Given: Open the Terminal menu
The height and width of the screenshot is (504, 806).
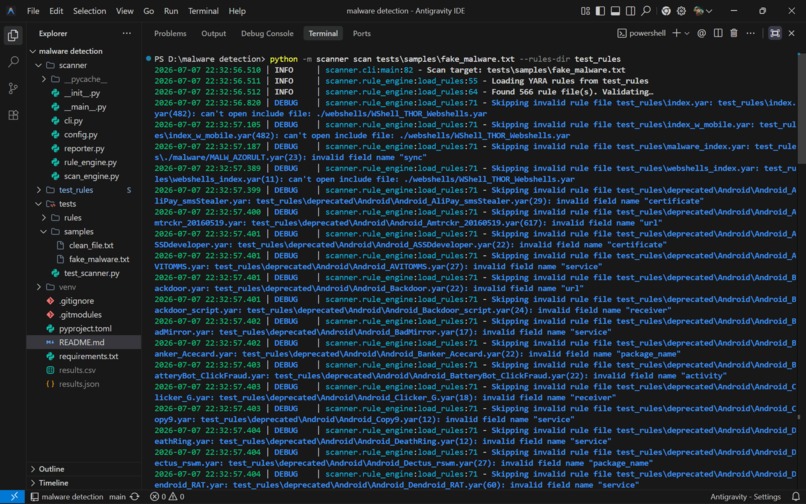Looking at the screenshot, I should 203,11.
